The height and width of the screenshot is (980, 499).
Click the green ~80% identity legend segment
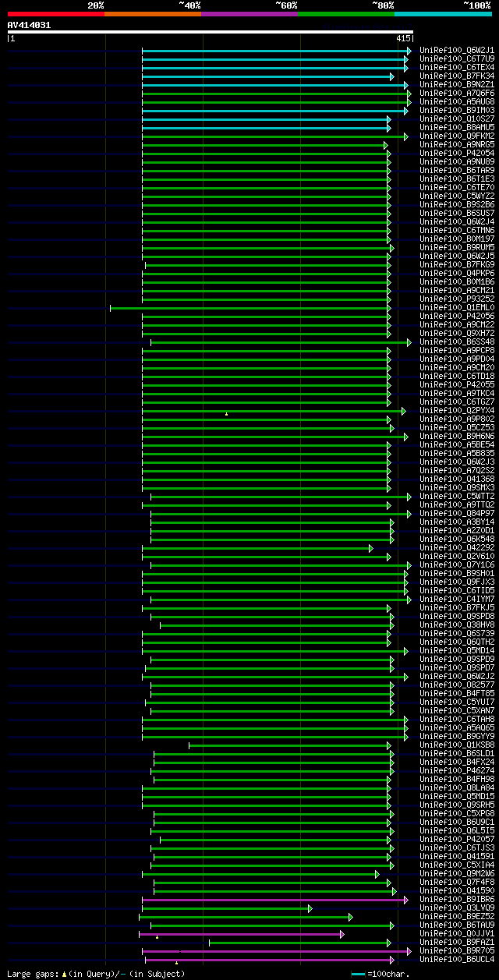(345, 14)
